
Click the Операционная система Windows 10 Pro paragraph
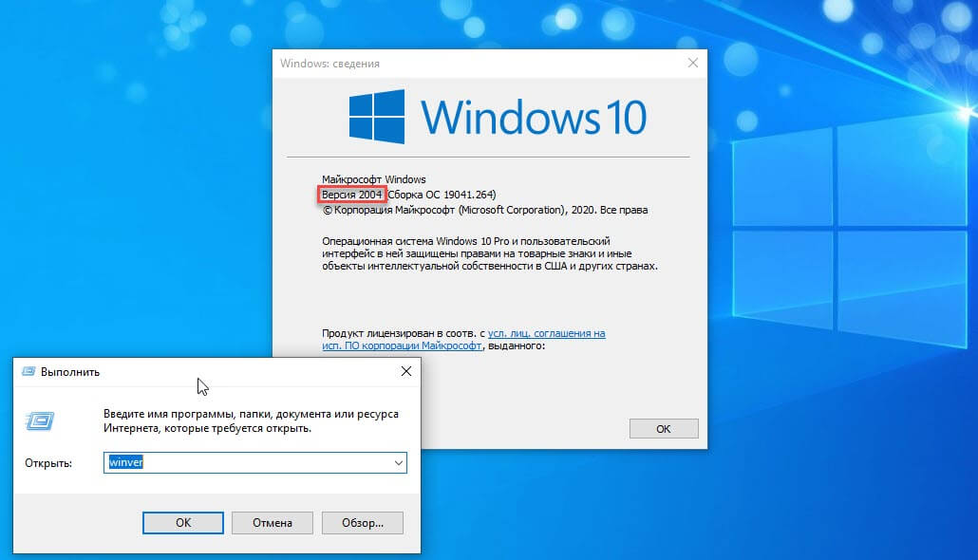coord(490,253)
